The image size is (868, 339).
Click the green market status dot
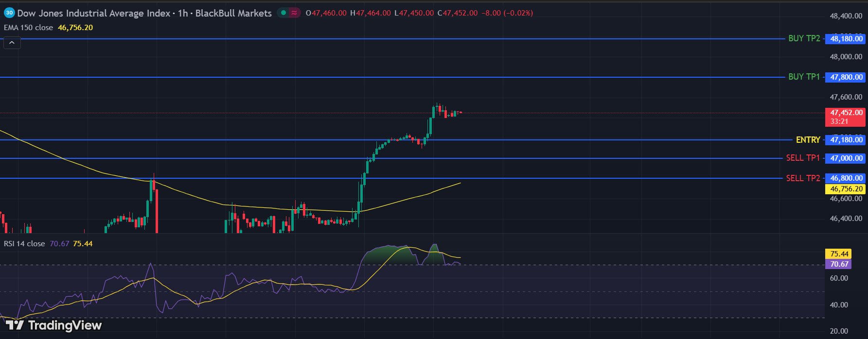click(x=283, y=13)
